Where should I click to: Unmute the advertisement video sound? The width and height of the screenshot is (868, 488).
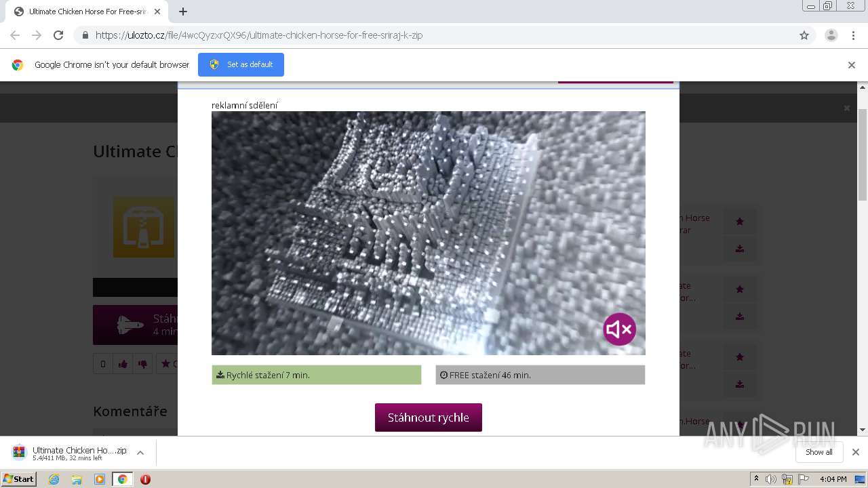pos(619,329)
